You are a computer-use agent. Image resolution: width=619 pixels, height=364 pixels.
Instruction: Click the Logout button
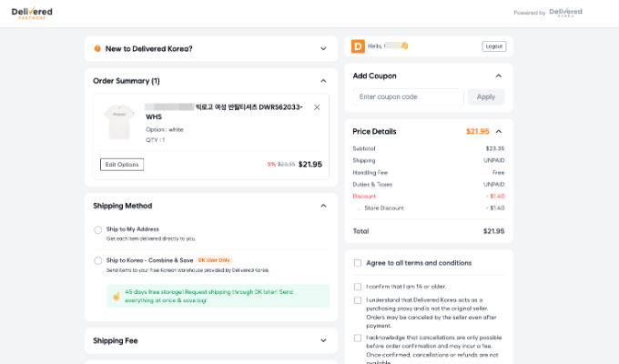[x=493, y=46]
